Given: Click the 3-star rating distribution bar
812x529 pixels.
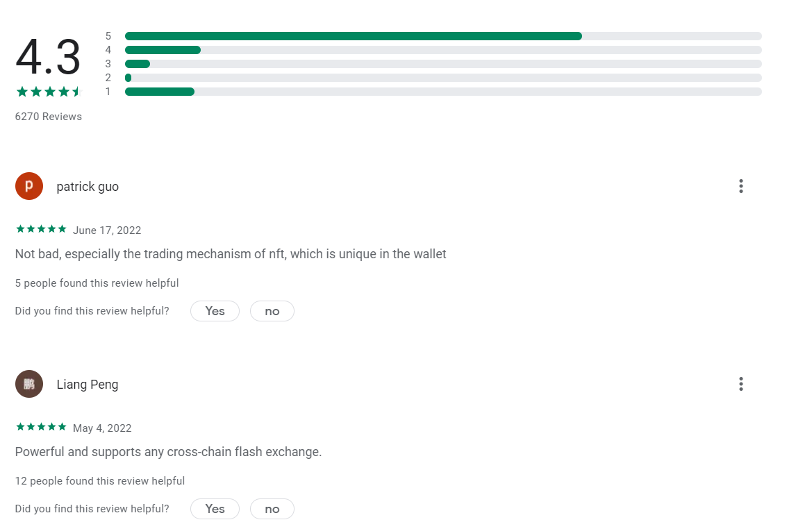Looking at the screenshot, I should tap(443, 64).
